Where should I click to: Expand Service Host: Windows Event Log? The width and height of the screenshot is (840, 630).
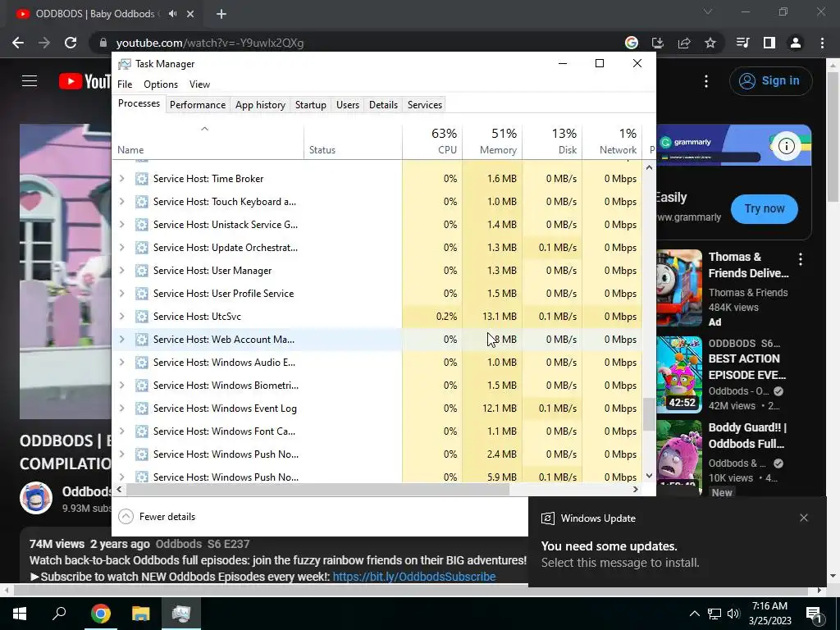click(x=121, y=409)
